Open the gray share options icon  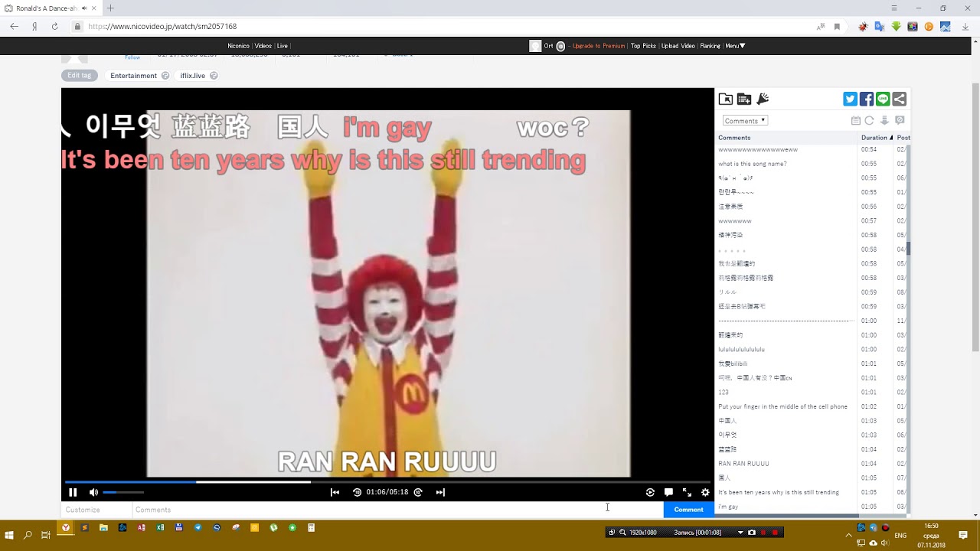click(x=900, y=99)
